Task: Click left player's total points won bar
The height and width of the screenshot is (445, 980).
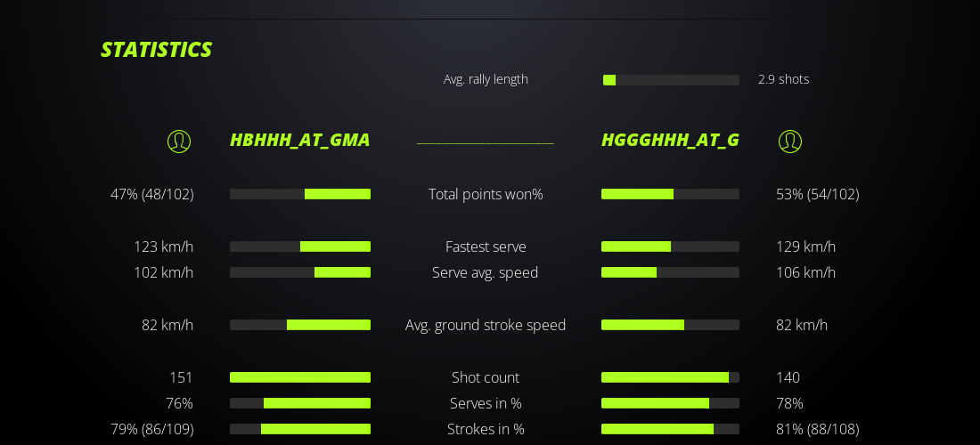Action: (x=300, y=194)
